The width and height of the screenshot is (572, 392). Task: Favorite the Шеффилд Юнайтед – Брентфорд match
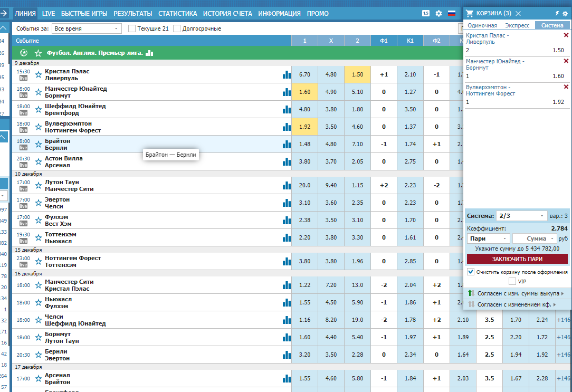tap(39, 109)
